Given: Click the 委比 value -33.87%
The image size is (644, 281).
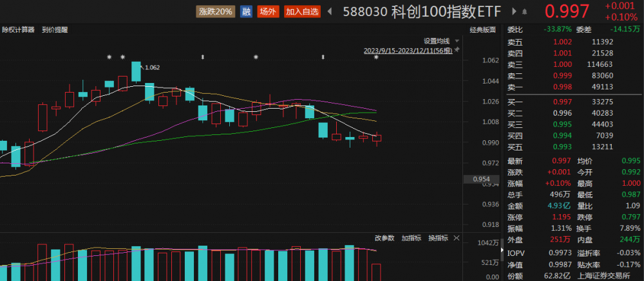Looking at the screenshot, I should 557,29.
